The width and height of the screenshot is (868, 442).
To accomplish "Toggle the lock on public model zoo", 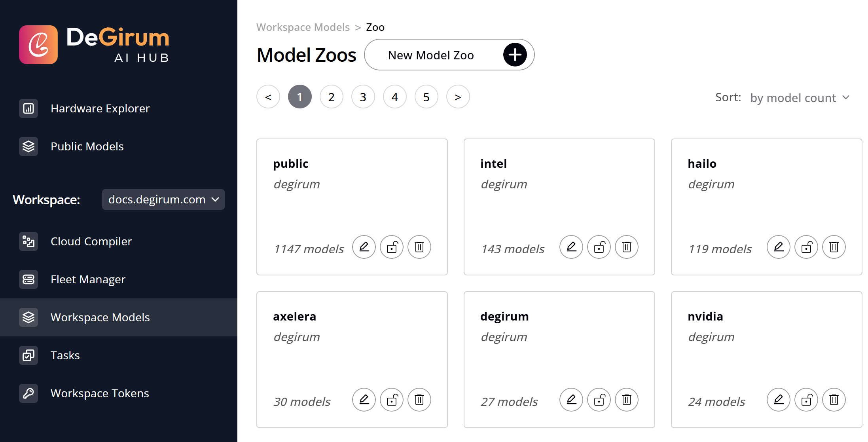I will 392,247.
